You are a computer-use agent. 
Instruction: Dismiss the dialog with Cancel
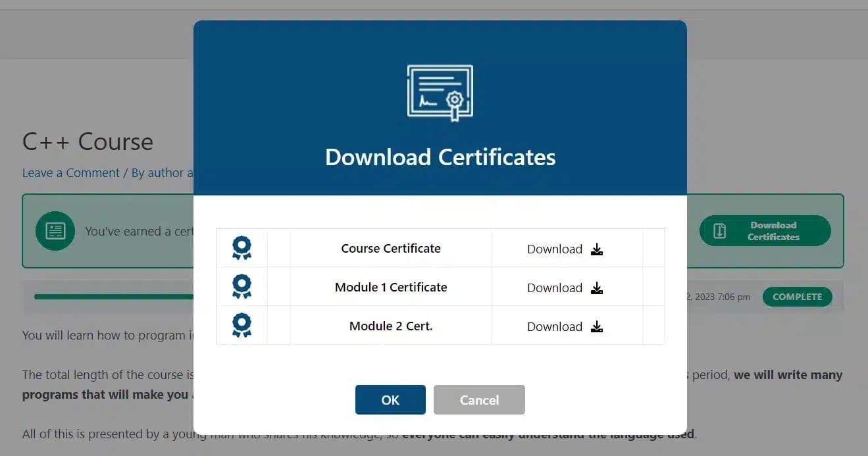point(479,399)
